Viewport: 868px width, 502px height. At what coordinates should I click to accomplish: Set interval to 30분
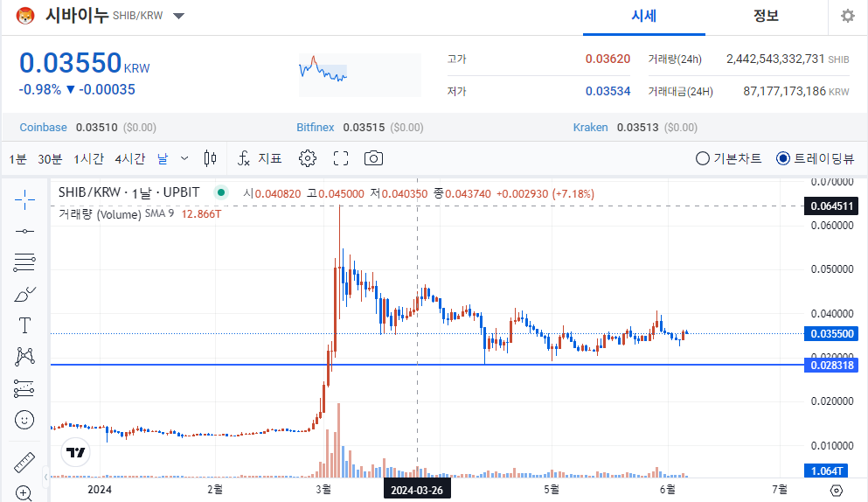coord(50,159)
